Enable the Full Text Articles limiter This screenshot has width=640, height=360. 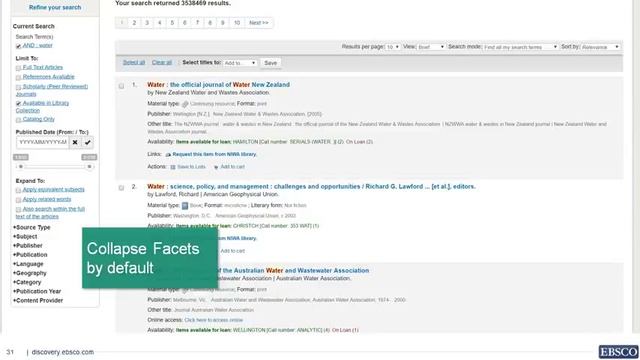click(x=18, y=68)
